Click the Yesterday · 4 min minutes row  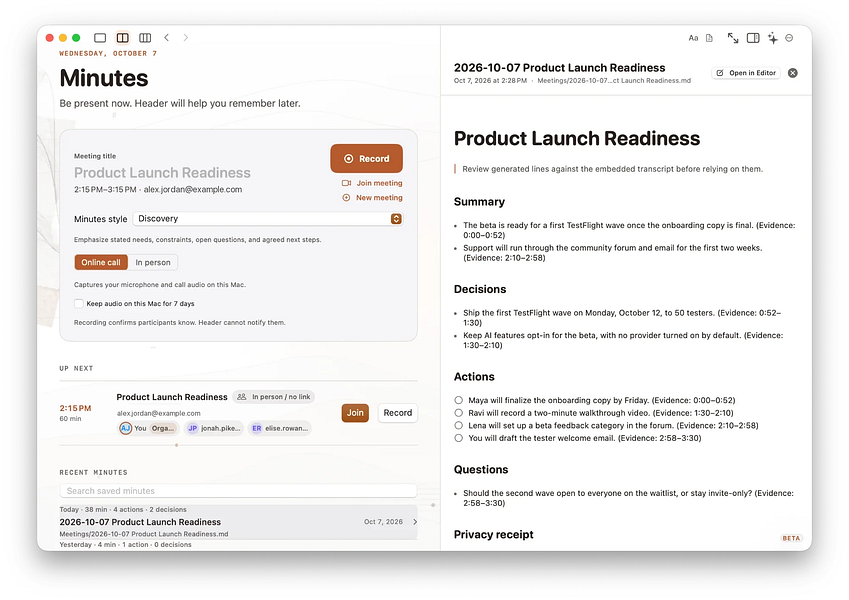pos(238,545)
